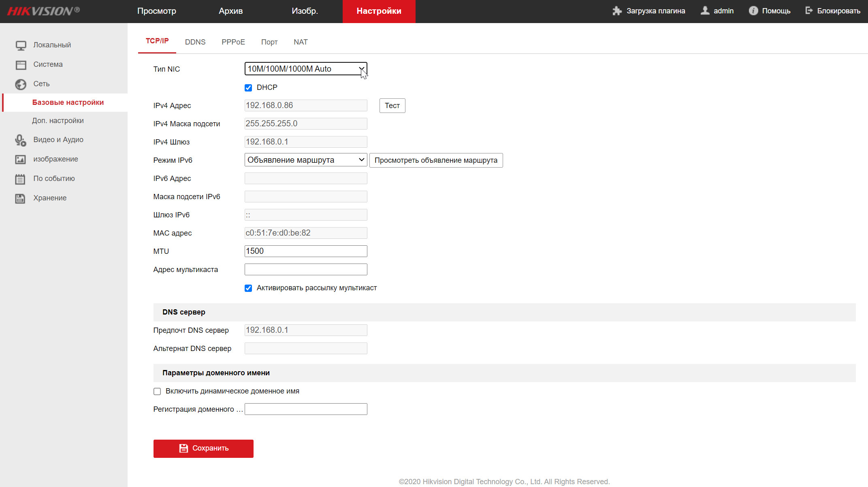Screen dimensions: 868x487
Task: Disable multicast discovery checkbox
Action: pyautogui.click(x=248, y=288)
